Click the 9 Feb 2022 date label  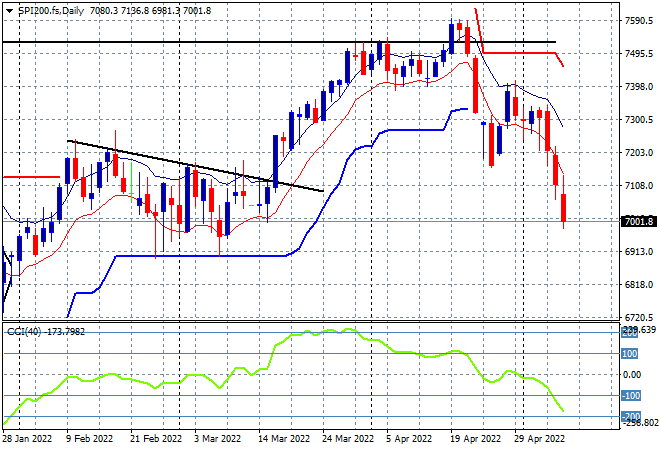[89, 439]
